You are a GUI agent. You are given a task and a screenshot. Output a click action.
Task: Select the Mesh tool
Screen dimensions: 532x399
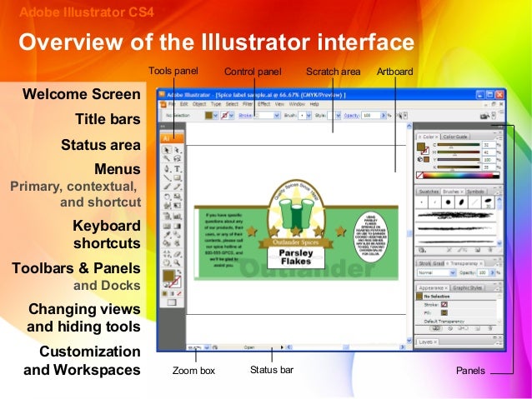pos(167,226)
